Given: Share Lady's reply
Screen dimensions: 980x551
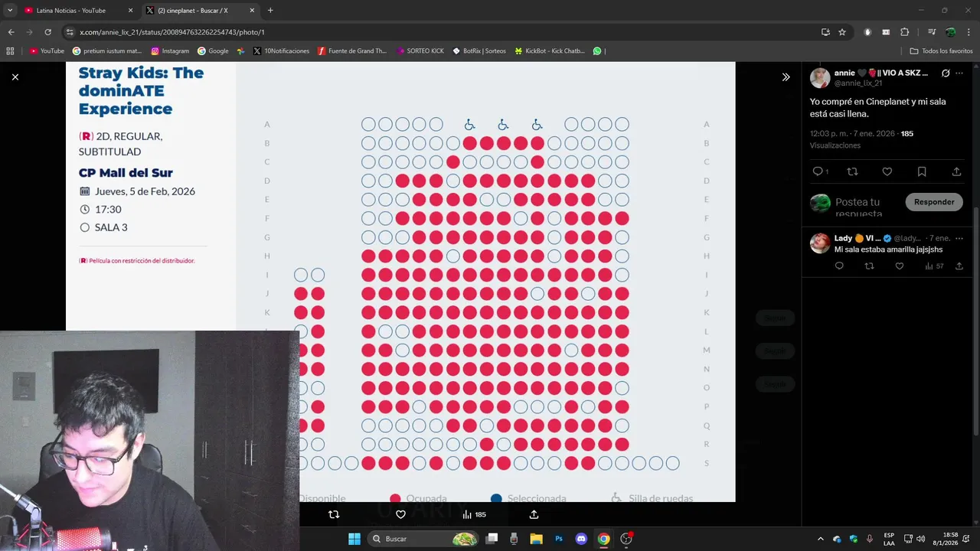Looking at the screenshot, I should click(959, 266).
